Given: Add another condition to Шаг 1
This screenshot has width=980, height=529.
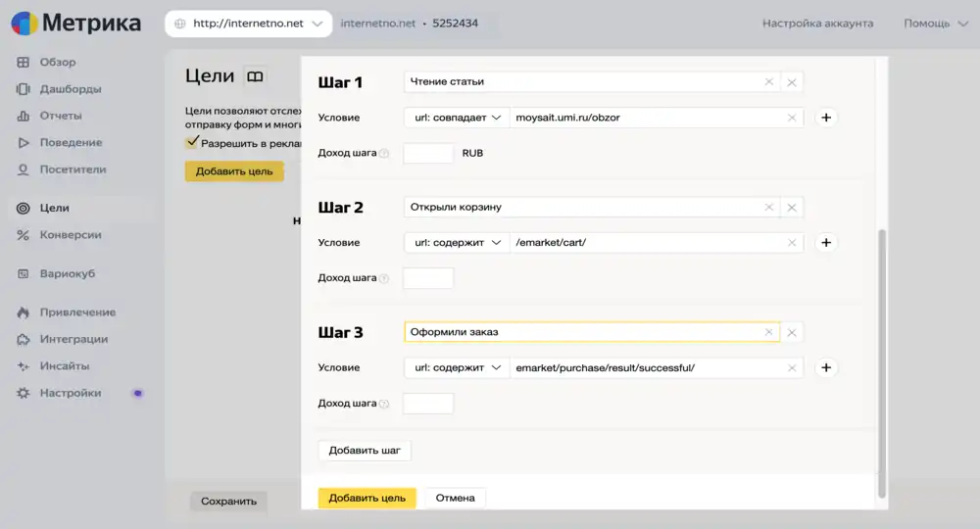Looking at the screenshot, I should [x=826, y=118].
